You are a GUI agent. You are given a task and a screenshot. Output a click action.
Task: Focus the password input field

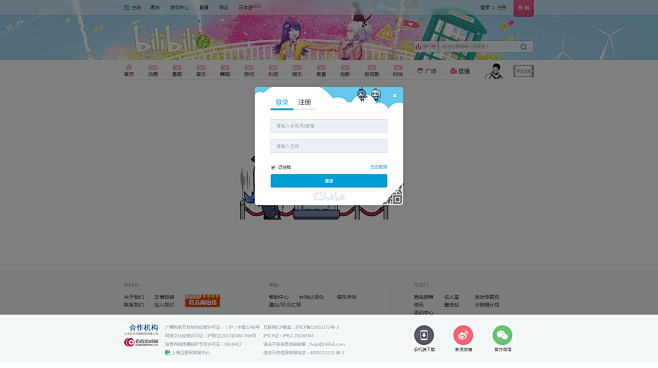(329, 146)
